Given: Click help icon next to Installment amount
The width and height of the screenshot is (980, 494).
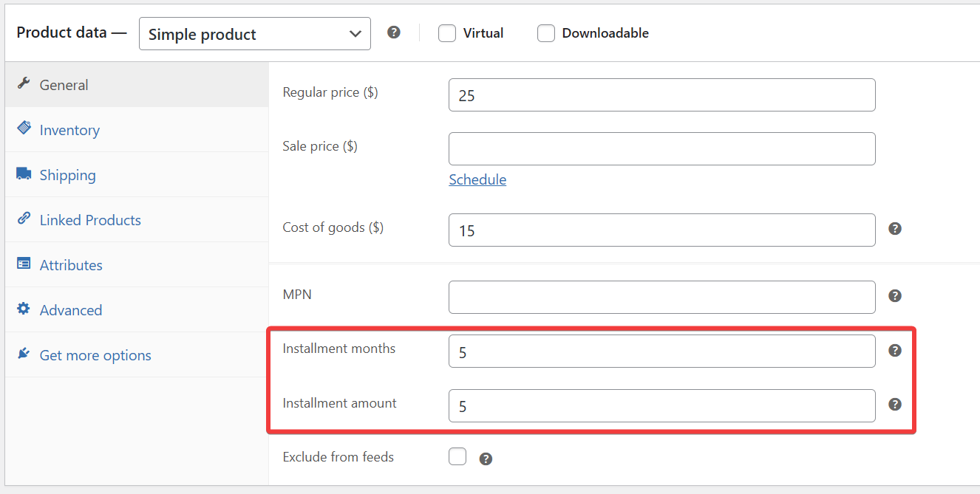Looking at the screenshot, I should [x=895, y=404].
